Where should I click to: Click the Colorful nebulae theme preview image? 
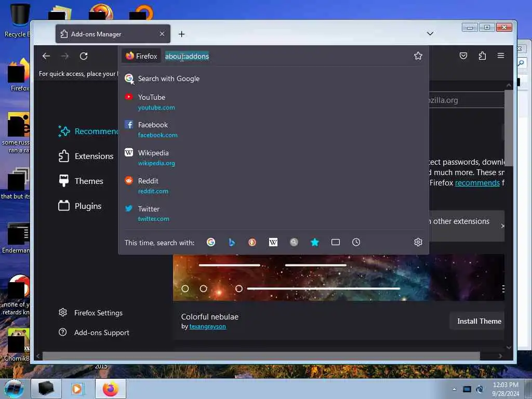[339, 277]
